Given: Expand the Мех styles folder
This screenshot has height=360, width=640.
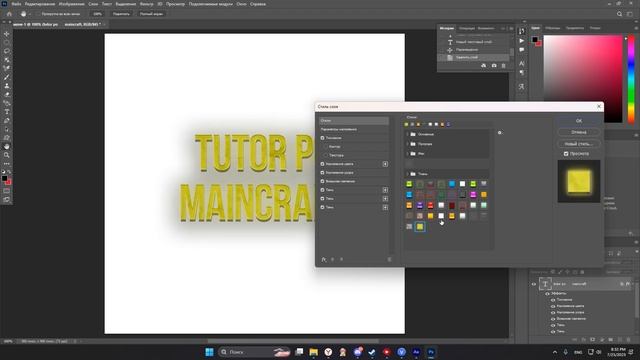Looking at the screenshot, I should pyautogui.click(x=407, y=154).
